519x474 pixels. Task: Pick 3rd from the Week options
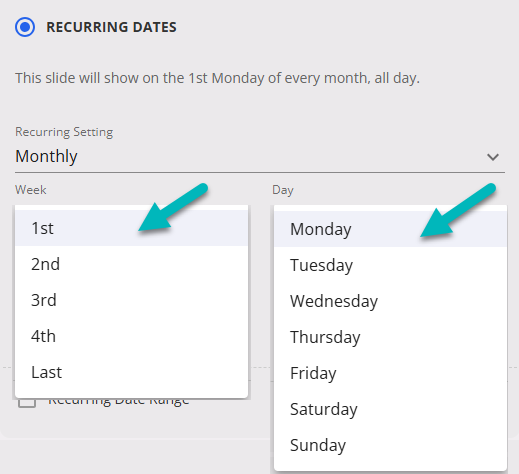point(131,300)
